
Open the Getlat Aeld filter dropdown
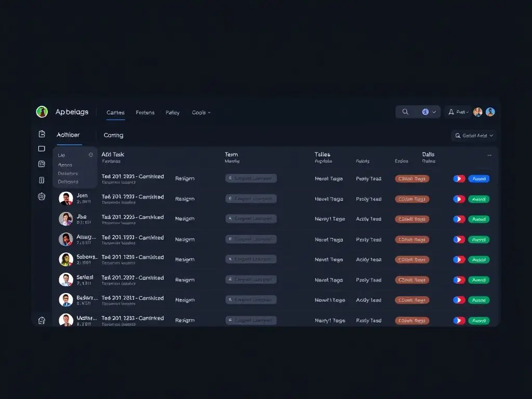click(x=474, y=136)
